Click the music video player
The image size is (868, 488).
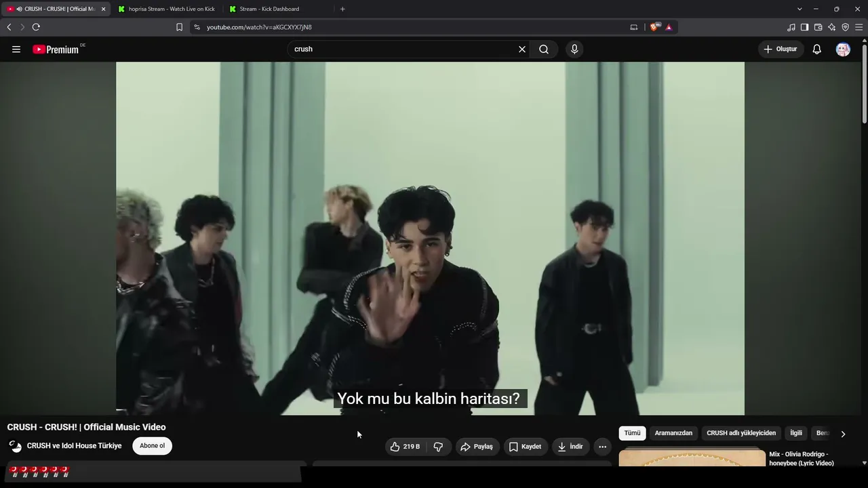point(430,239)
